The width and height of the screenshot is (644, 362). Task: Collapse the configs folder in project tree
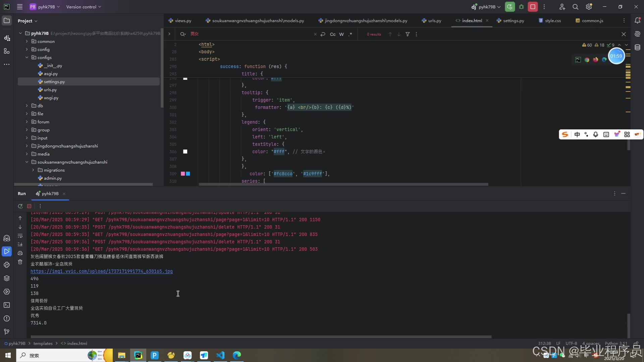click(x=27, y=57)
